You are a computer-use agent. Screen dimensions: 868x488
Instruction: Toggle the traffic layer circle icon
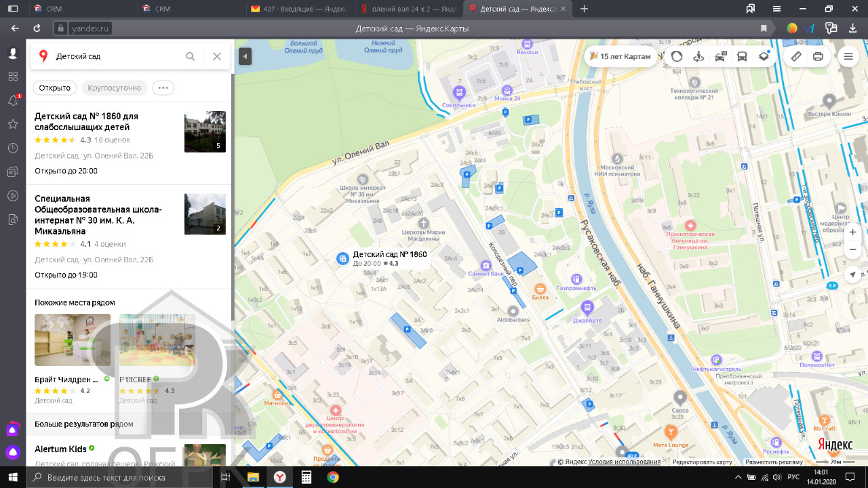677,56
